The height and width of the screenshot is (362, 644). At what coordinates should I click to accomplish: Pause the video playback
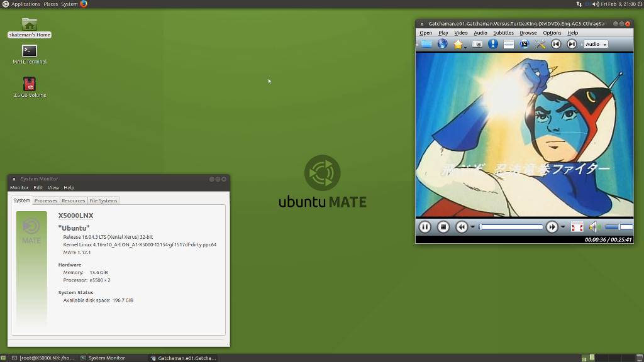(x=425, y=227)
